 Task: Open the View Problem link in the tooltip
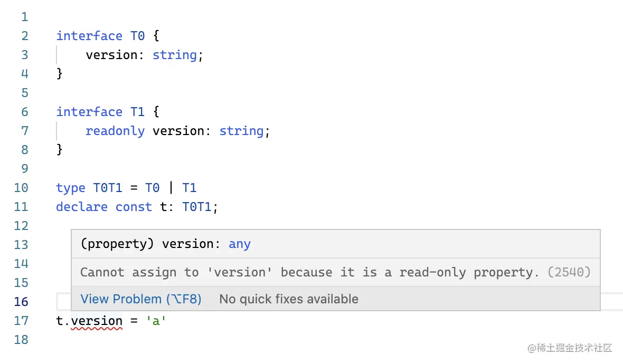pos(140,299)
